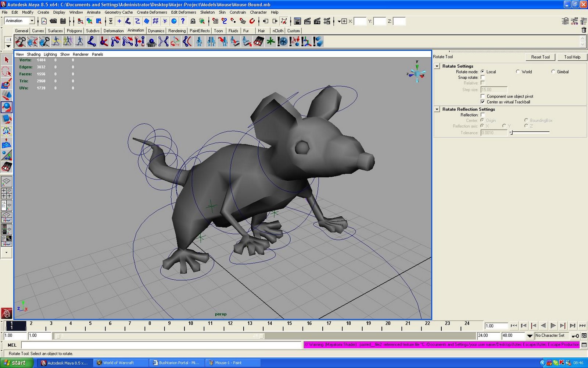Switch to World of Warcraft taskbar window
Viewport: 588px width, 368px height.
point(121,363)
